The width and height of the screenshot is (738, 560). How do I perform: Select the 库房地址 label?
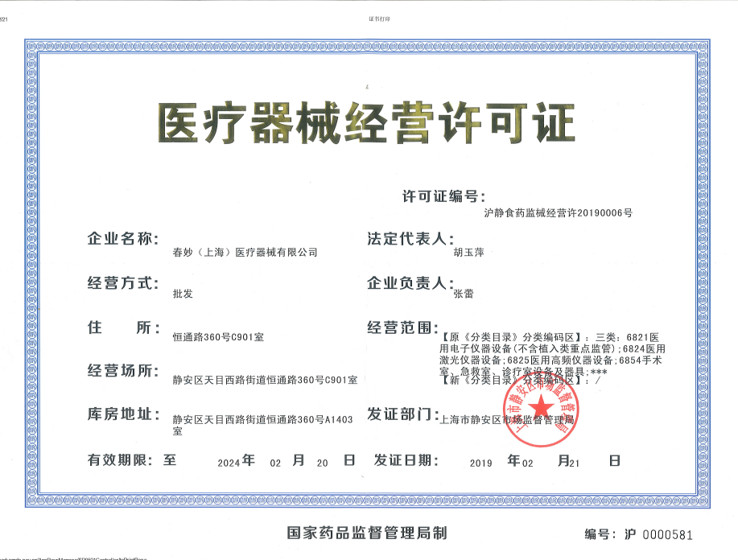(x=123, y=414)
